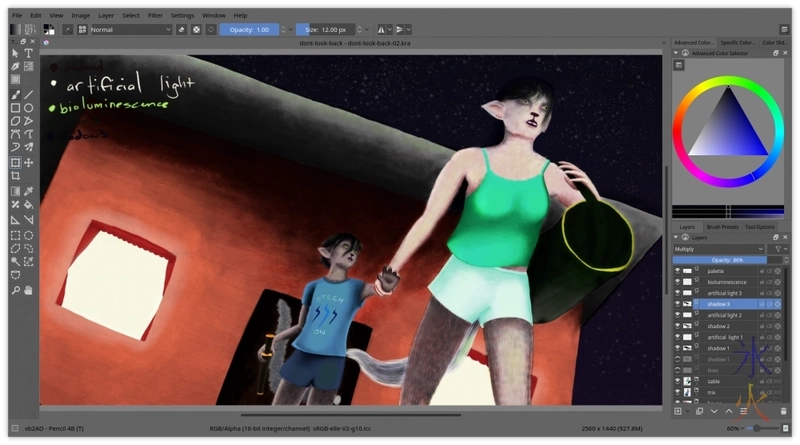Expand the layer filter dropdown
The width and height of the screenshot is (800, 445).
[778, 248]
